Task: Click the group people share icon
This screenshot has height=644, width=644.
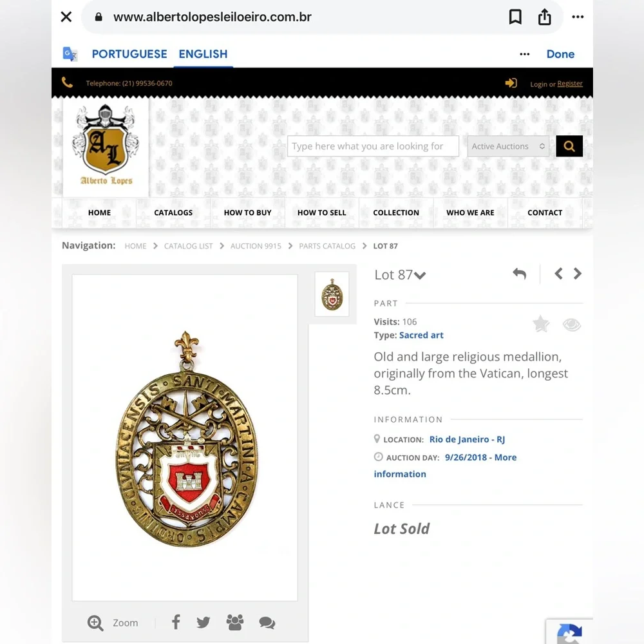Action: tap(235, 622)
